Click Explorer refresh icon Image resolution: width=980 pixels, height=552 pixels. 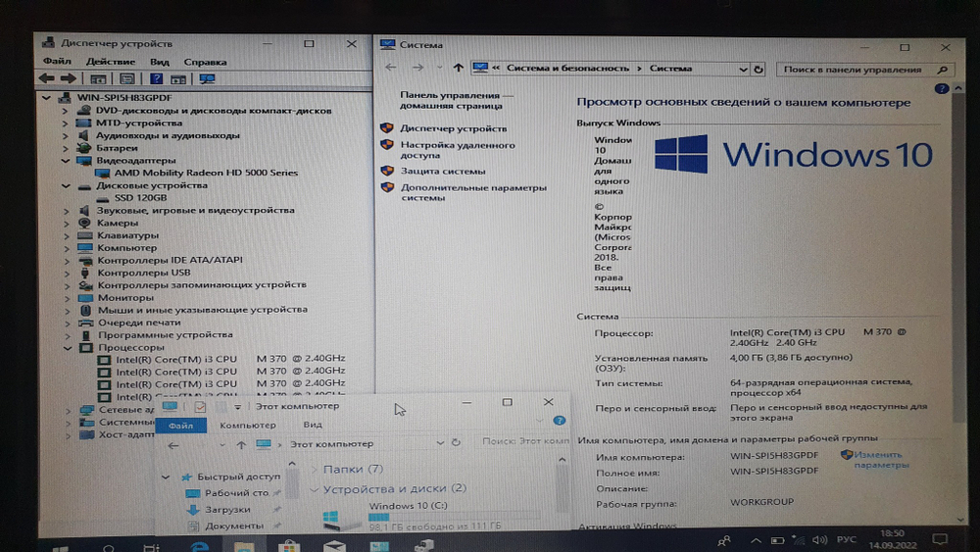pyautogui.click(x=456, y=442)
